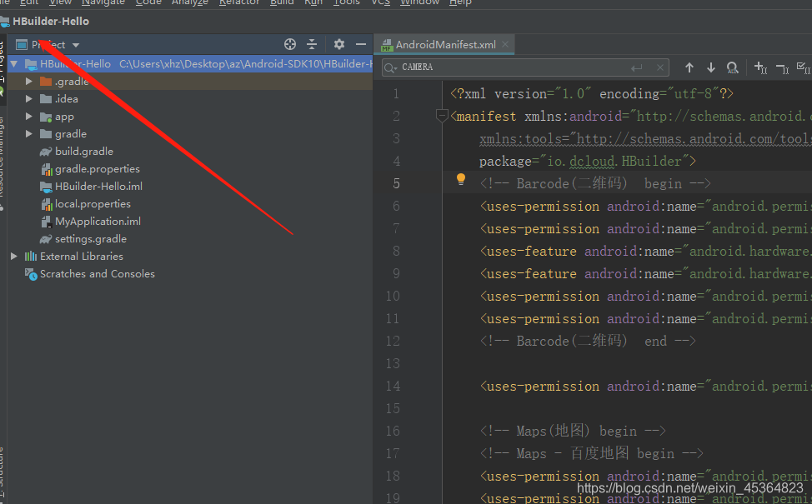812x504 pixels.
Task: Open the Project view dropdown arrow
Action: [x=76, y=45]
